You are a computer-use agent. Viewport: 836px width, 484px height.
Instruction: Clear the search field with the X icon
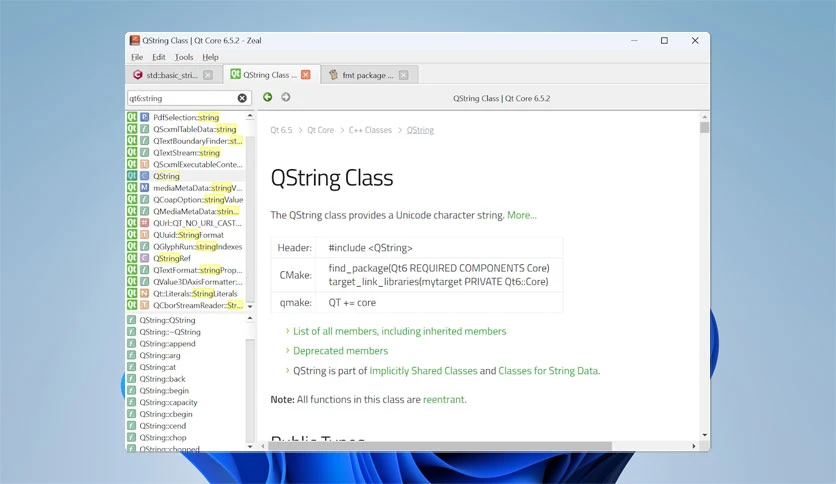click(x=242, y=98)
